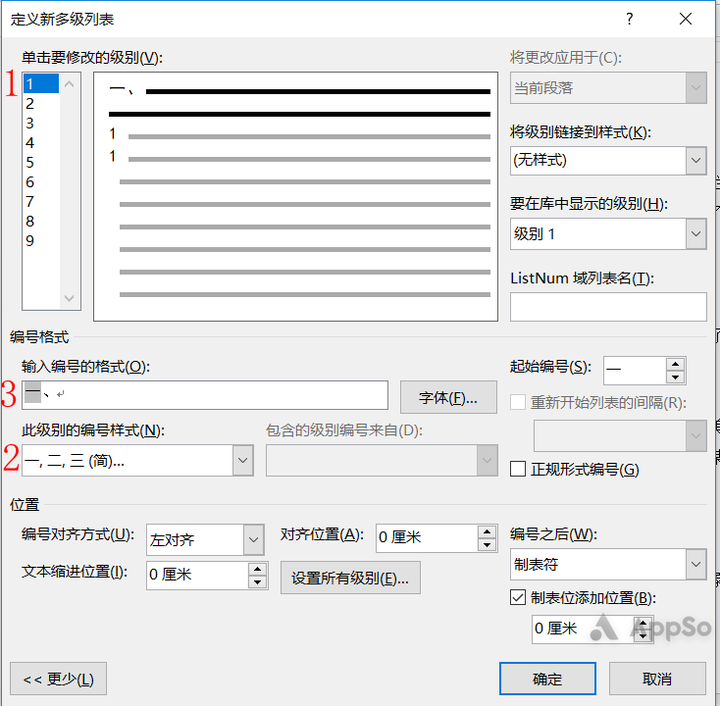Select level 8 in the level list
720x706 pixels.
(x=41, y=221)
